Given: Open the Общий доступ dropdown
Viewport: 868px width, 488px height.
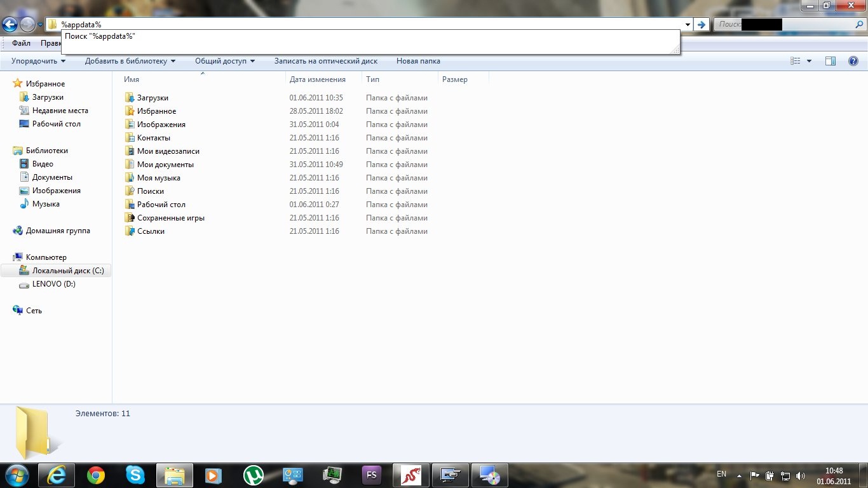Looking at the screenshot, I should [225, 61].
